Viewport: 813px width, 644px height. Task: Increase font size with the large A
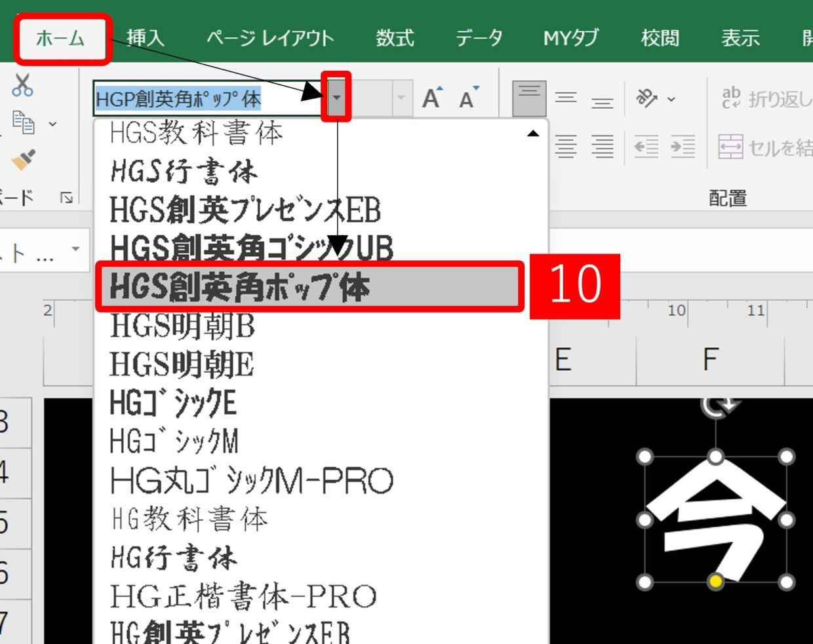(x=431, y=98)
